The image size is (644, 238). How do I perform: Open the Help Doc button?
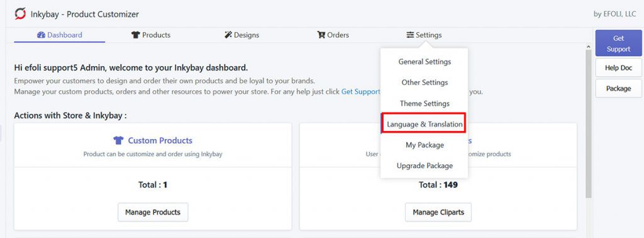[x=618, y=68]
